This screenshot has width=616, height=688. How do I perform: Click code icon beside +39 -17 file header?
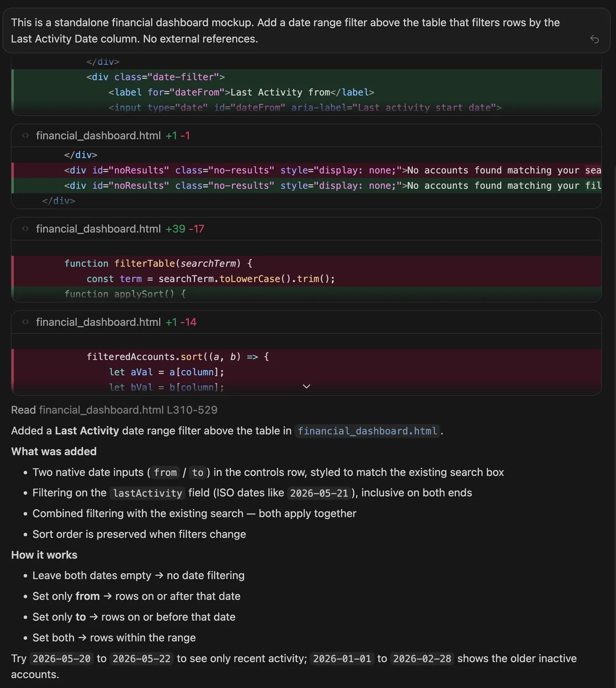[26, 229]
